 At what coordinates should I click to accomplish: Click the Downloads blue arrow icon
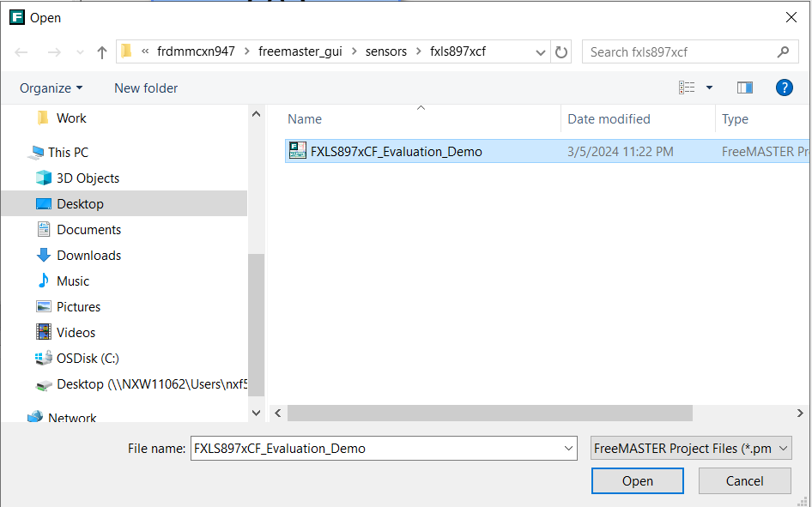point(44,255)
